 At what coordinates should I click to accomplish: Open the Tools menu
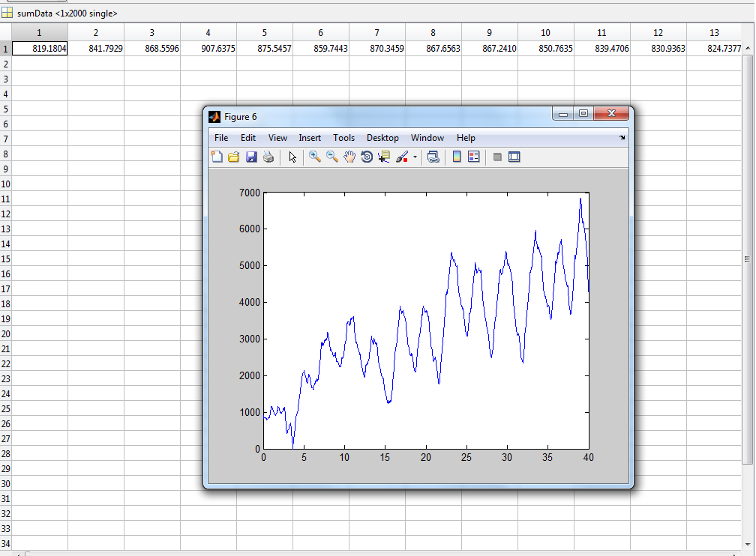click(343, 138)
